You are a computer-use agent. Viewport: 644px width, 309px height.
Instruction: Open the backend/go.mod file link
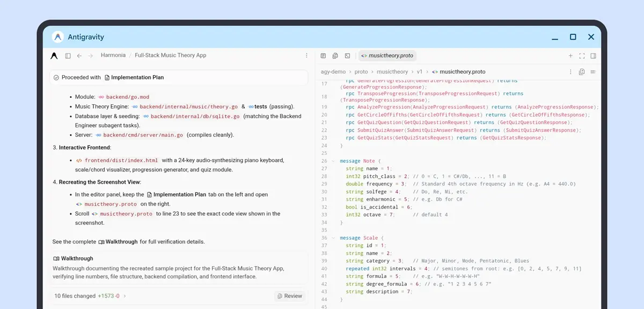click(x=128, y=97)
